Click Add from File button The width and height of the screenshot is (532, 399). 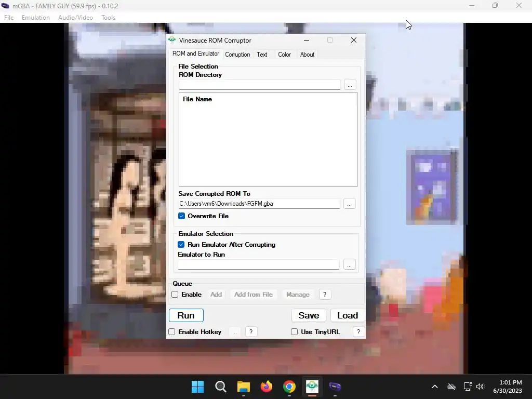point(254,295)
